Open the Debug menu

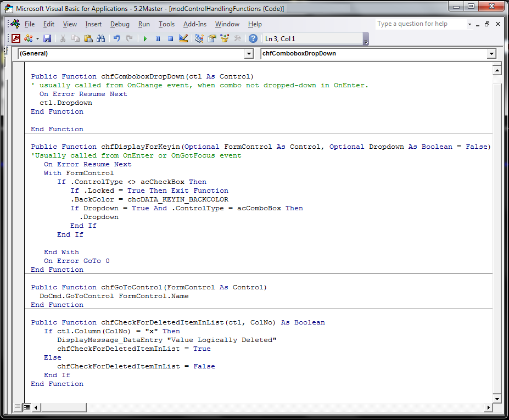coord(120,24)
